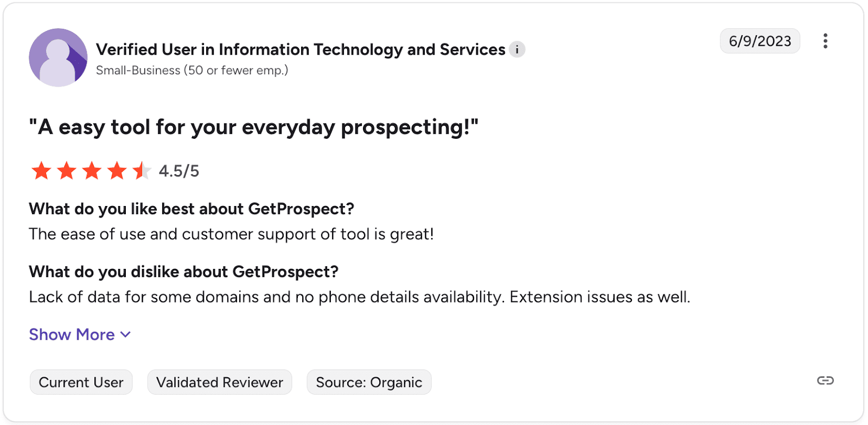Click the 4.5/5 rating score text
This screenshot has width=868, height=425.
coord(179,171)
